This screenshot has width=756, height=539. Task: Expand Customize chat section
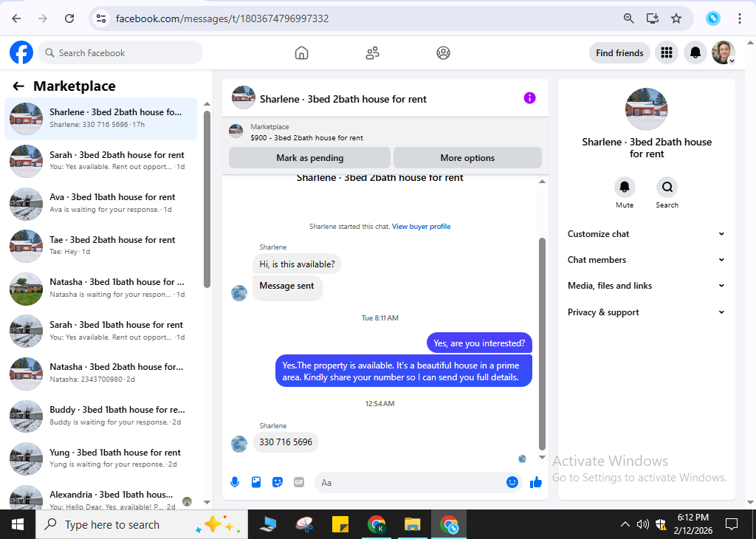click(x=646, y=234)
